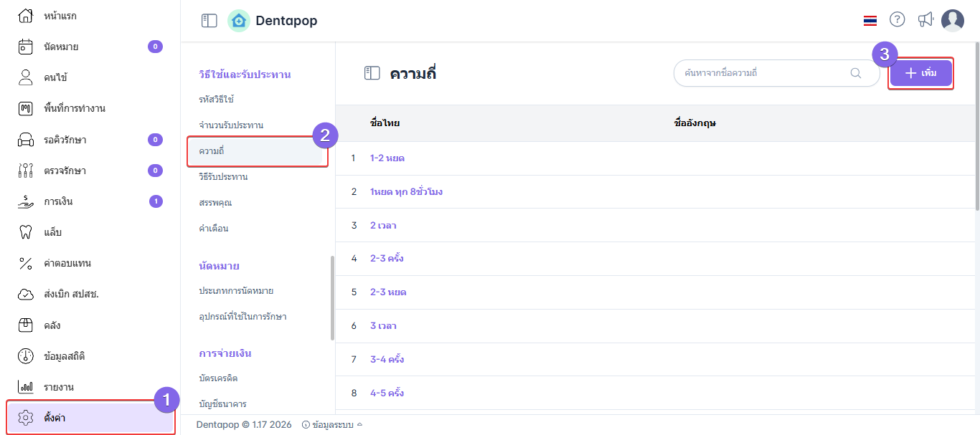980x435 pixels.
Task: Click the การเงิน money hand icon
Action: 26,201
